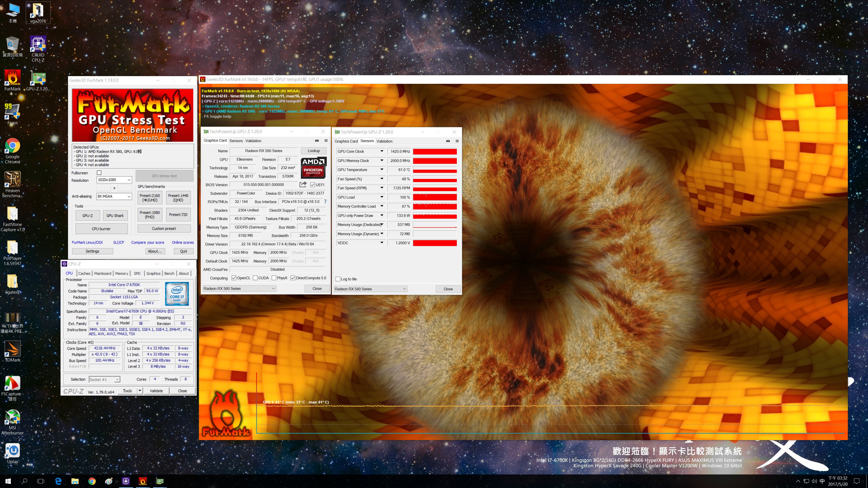Click the GPU-Z Lookup button
This screenshot has width=868, height=488.
pos(313,150)
